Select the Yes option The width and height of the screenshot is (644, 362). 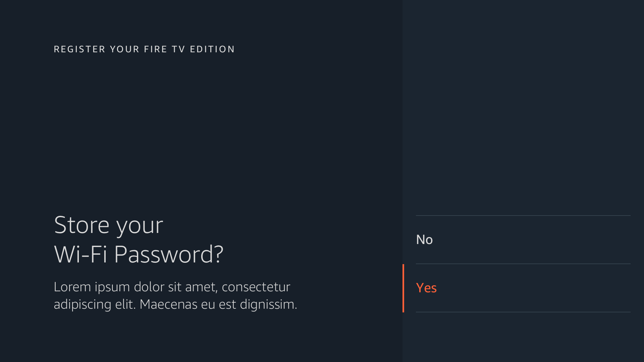[x=426, y=288]
